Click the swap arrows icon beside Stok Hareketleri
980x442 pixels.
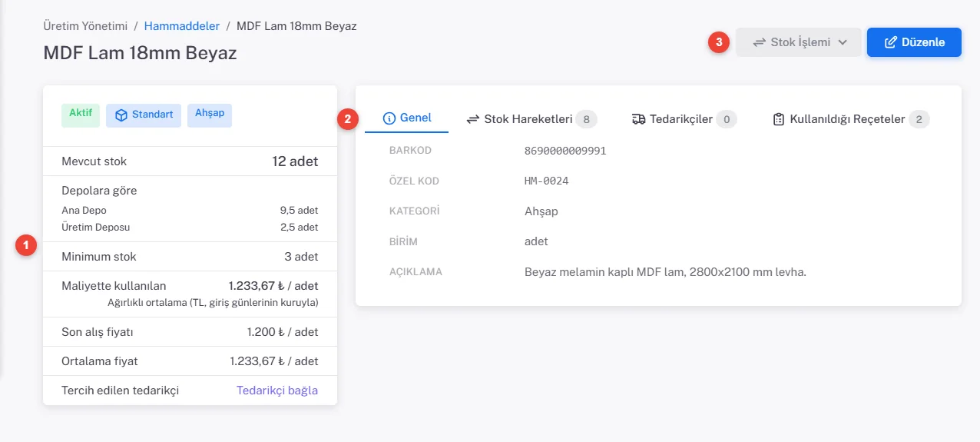click(x=473, y=119)
